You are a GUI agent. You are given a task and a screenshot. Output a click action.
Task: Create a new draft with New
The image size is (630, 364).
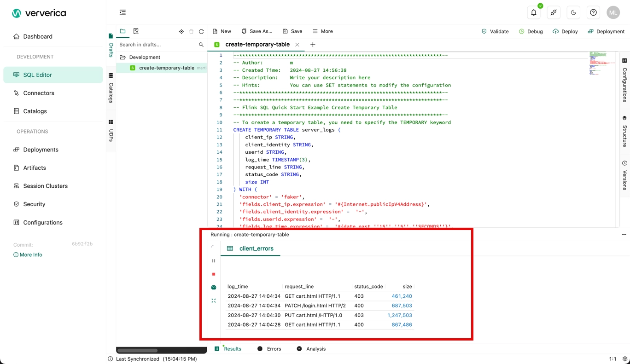click(x=222, y=31)
